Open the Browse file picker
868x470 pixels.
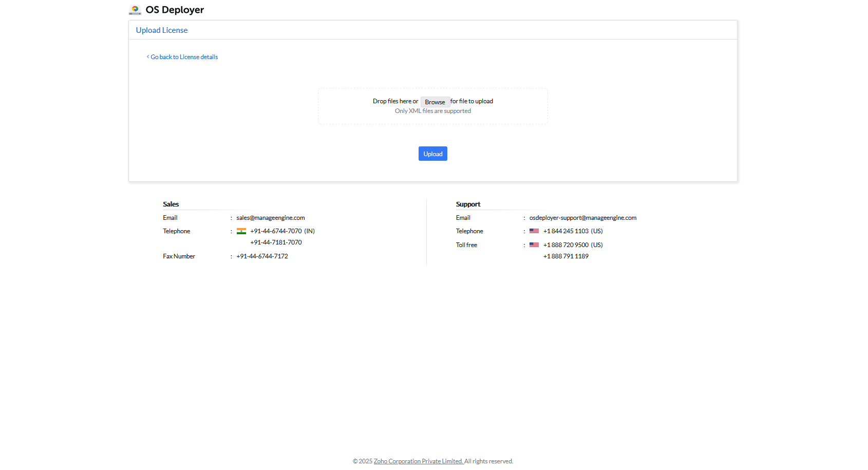pos(435,102)
